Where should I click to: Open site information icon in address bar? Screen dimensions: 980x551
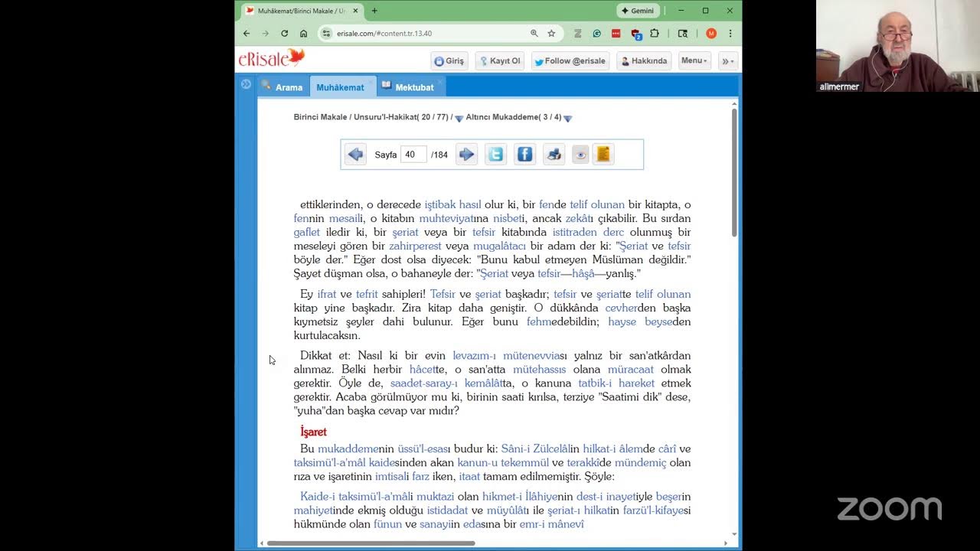click(x=326, y=34)
